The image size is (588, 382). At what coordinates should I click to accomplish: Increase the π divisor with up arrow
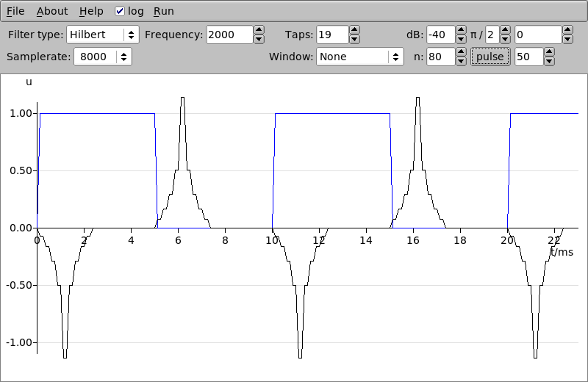coord(505,30)
